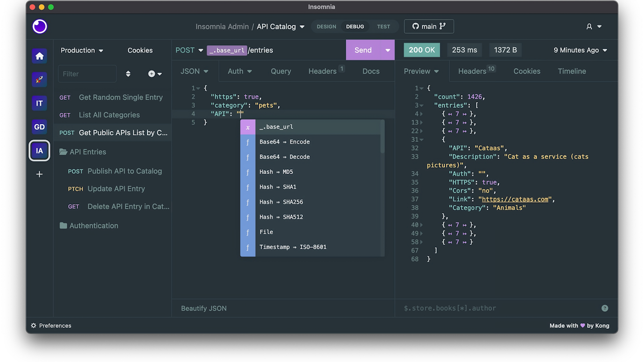Screen dimensions: 644x362
Task: Click Beautify JSON below the editor
Action: click(x=203, y=308)
